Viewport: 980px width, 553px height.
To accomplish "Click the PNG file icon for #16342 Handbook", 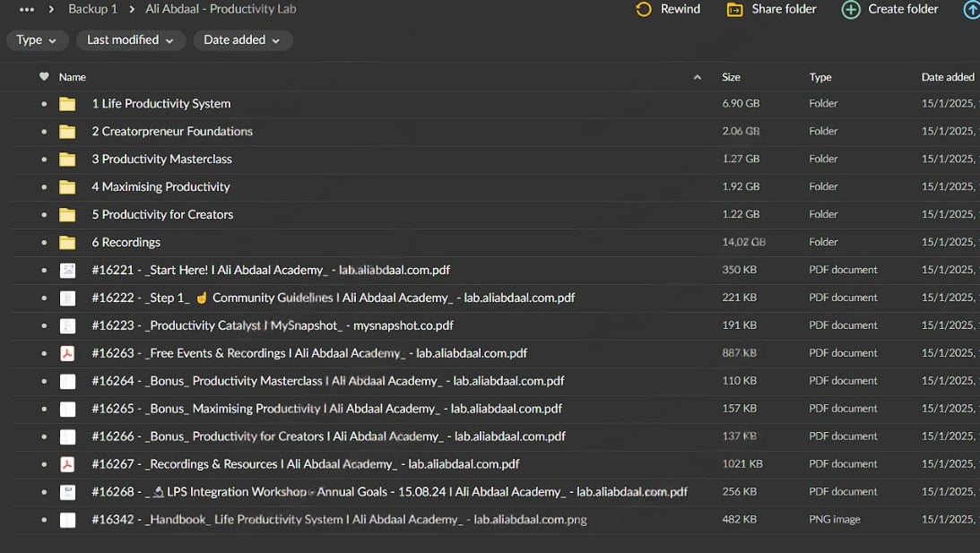I will 67,520.
